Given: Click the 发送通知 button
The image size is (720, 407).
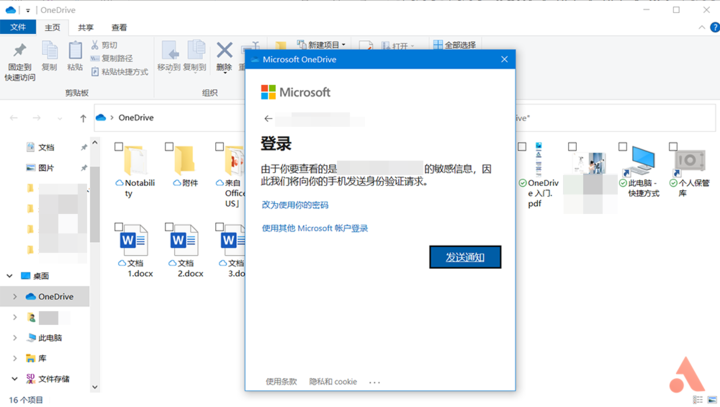Looking at the screenshot, I should click(x=465, y=257).
